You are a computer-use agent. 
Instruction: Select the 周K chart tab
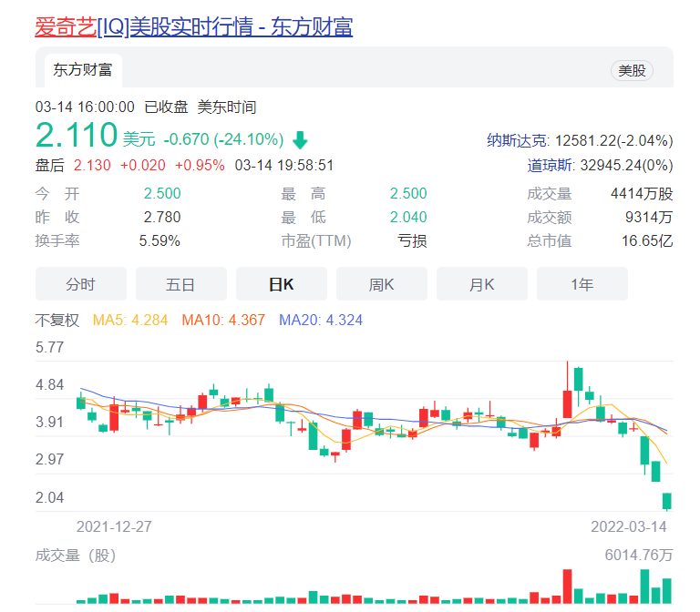click(382, 284)
